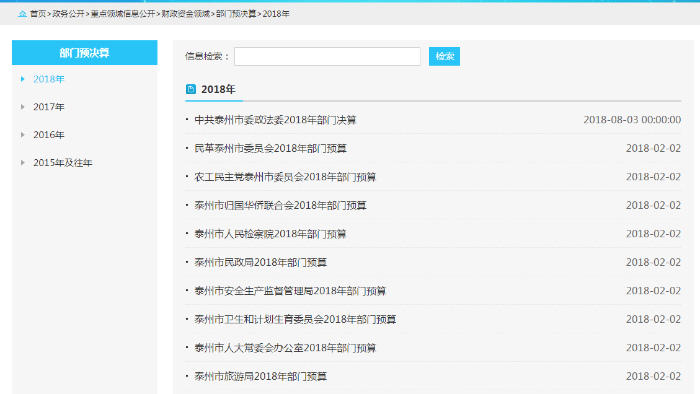This screenshot has width=700, height=394.
Task: Click the document icon beside the 2018年 heading
Action: click(x=191, y=89)
